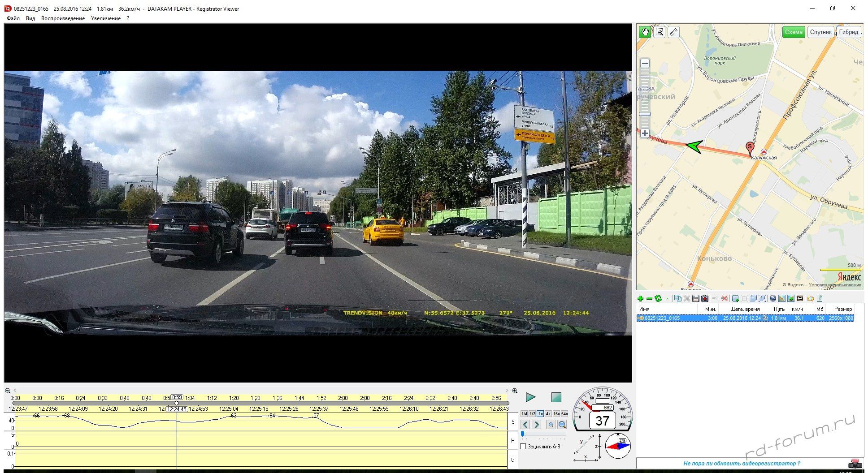
Task: Click the add frame green-plus icon
Action: 735,298
